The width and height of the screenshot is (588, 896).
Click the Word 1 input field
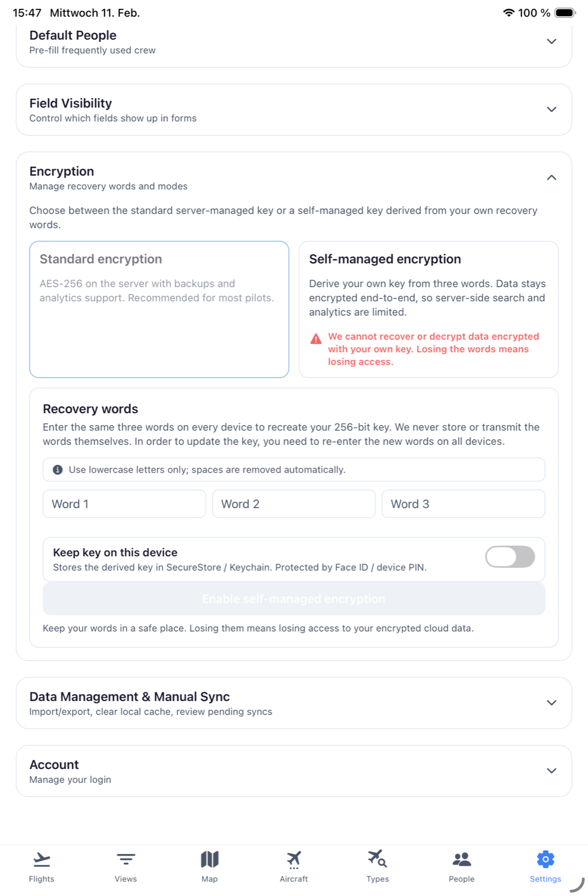coord(124,503)
